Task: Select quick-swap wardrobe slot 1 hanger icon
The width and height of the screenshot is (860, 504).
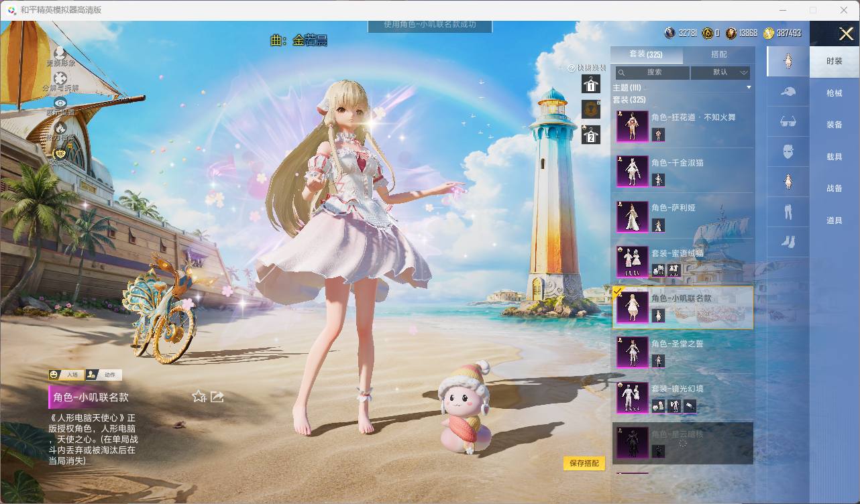Action: 590,84
